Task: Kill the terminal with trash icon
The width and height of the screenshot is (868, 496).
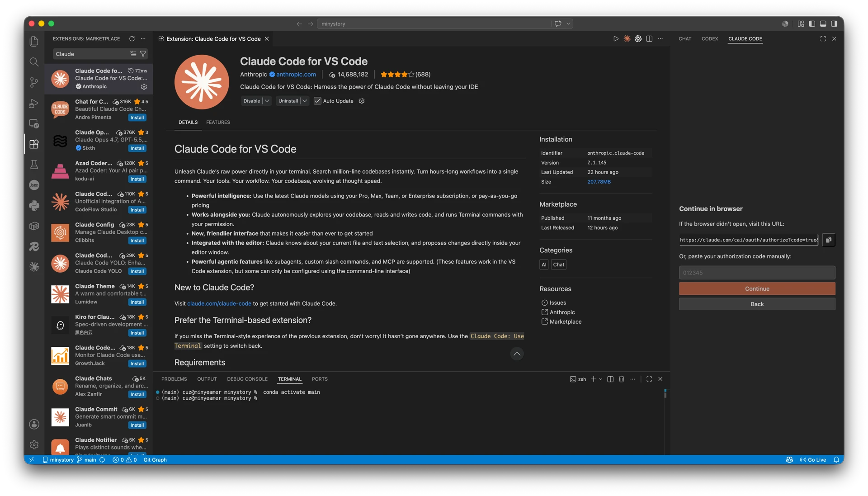Action: (622, 379)
